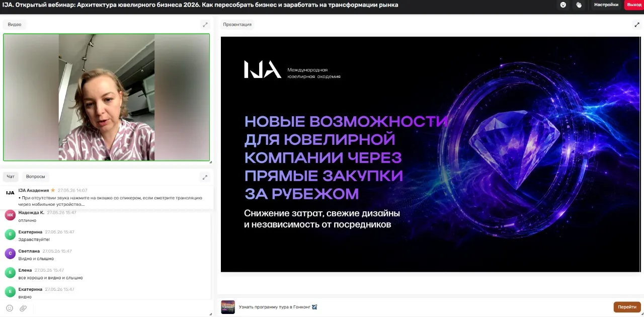The width and height of the screenshot is (644, 317).
Task: Switch to the Вопросы tab
Action: 36,177
